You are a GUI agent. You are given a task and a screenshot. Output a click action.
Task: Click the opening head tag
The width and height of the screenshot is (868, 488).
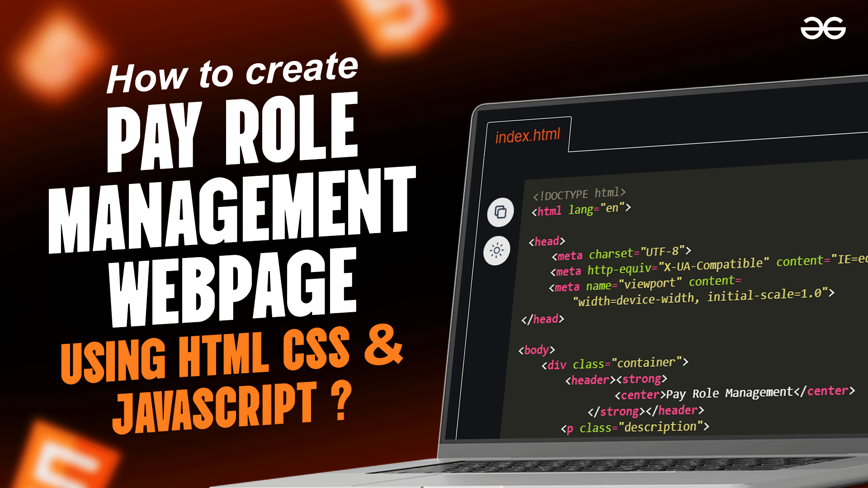point(547,241)
